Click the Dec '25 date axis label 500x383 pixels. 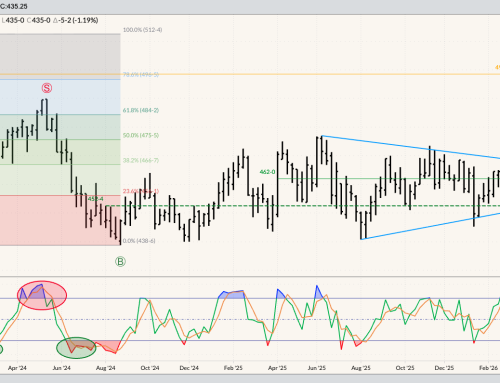point(444,368)
